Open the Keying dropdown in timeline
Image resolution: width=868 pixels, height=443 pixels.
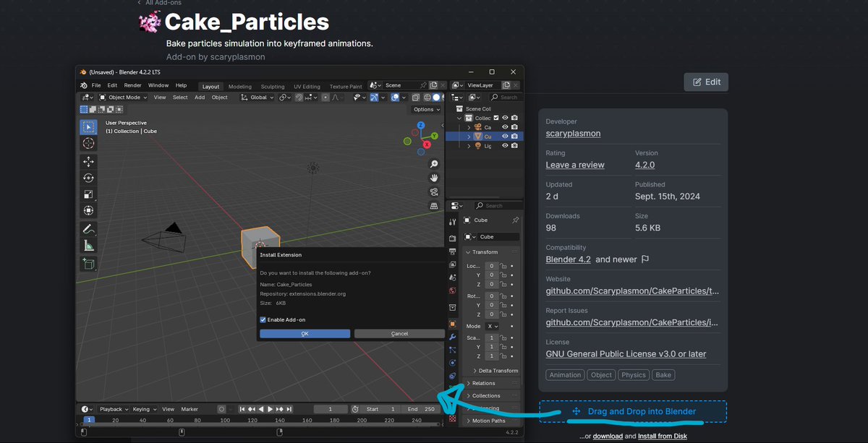[x=144, y=409]
